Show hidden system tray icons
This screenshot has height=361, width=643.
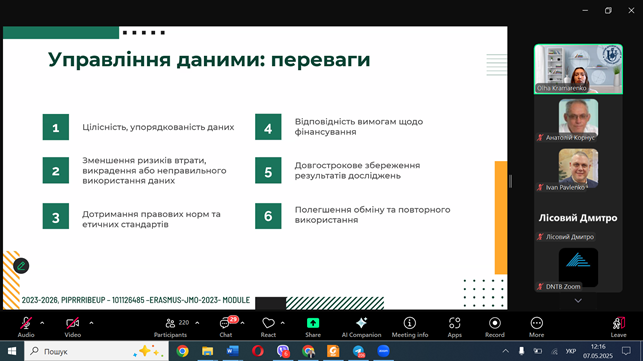click(x=506, y=351)
